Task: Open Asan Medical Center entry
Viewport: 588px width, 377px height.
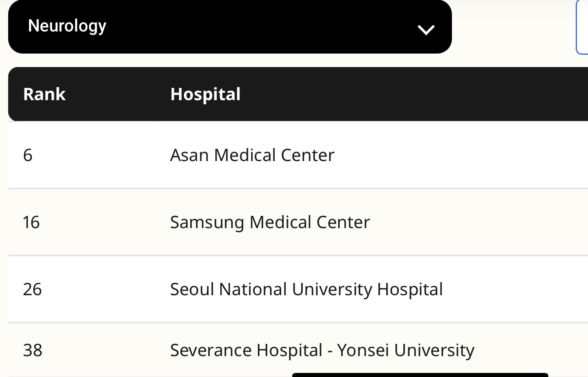Action: (x=252, y=155)
